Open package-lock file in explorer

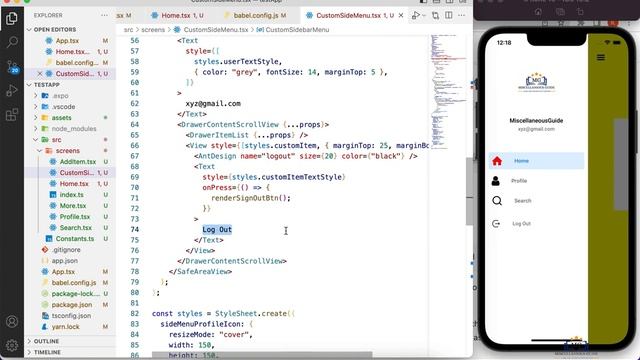76,293
